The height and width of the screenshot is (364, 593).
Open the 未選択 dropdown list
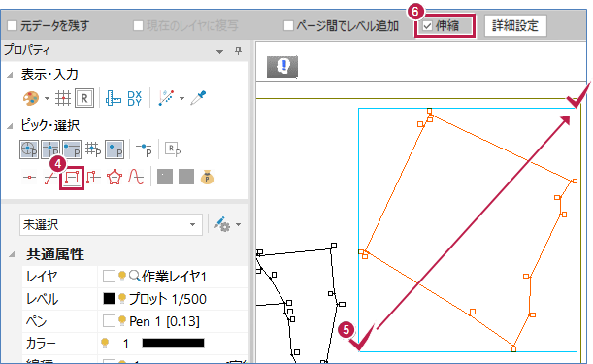point(111,225)
